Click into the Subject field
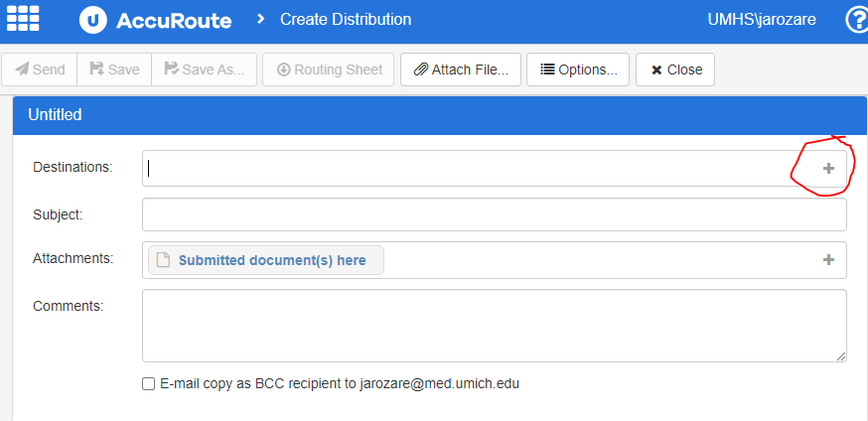Image resolution: width=868 pixels, height=421 pixels. click(494, 214)
